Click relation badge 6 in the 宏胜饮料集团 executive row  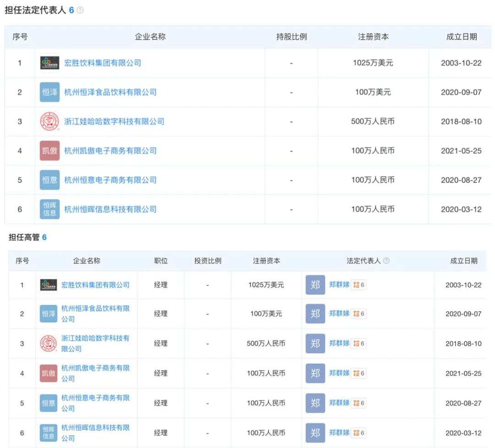(359, 285)
